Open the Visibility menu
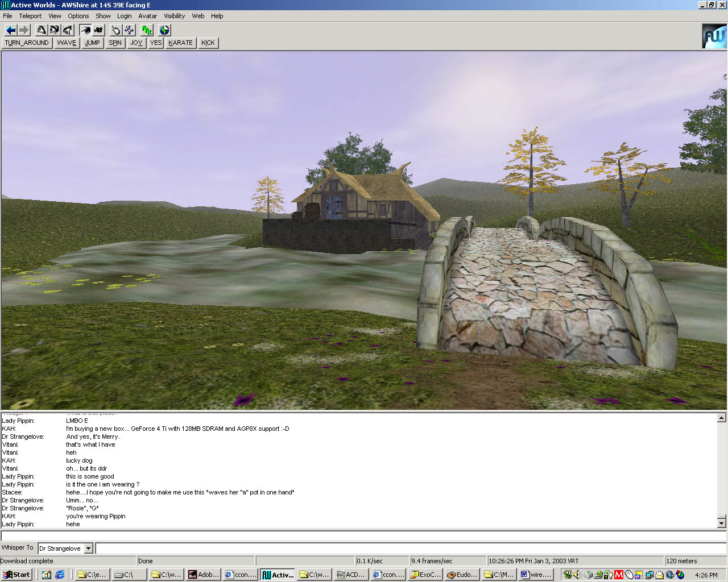This screenshot has height=582, width=728. [x=174, y=16]
